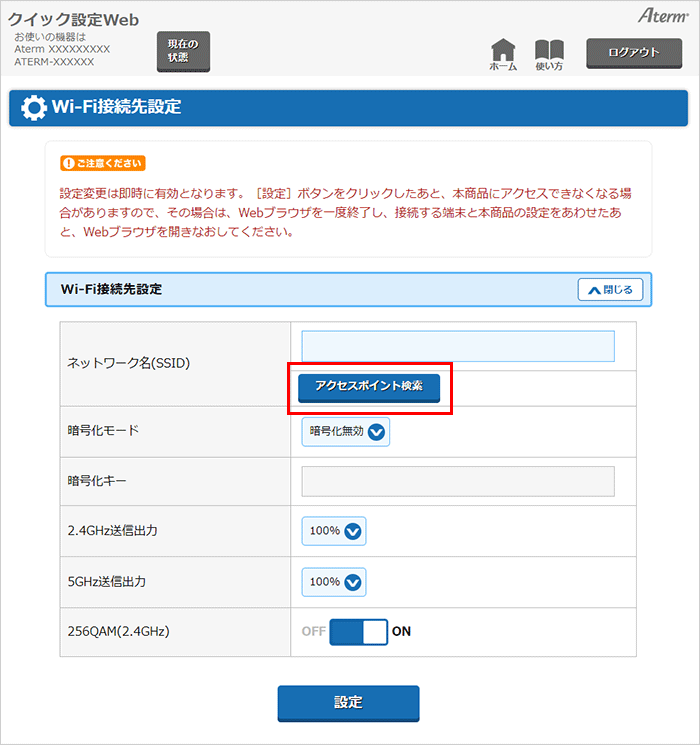This screenshot has width=700, height=745.
Task: Go to the ホーム home icon
Action: [503, 54]
